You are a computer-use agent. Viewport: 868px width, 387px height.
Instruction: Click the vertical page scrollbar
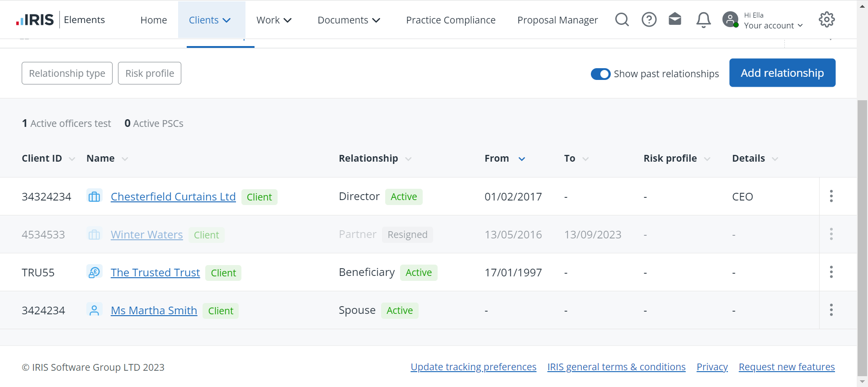(862, 226)
